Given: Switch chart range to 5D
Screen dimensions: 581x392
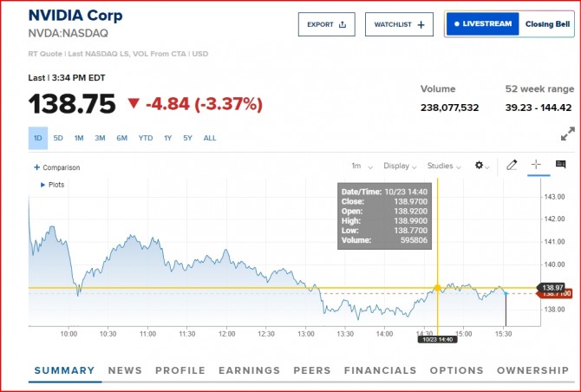Looking at the screenshot, I should pos(58,138).
